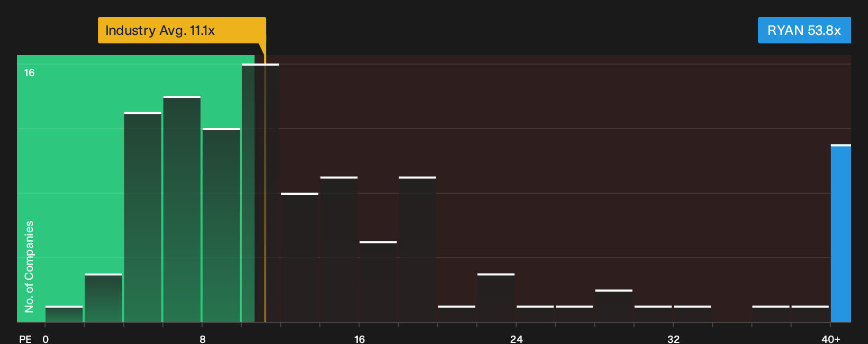Select the histogram bar at PE 18-20

[x=418, y=249]
